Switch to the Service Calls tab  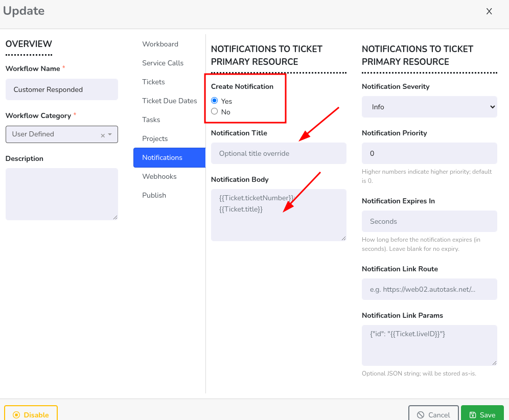click(163, 63)
